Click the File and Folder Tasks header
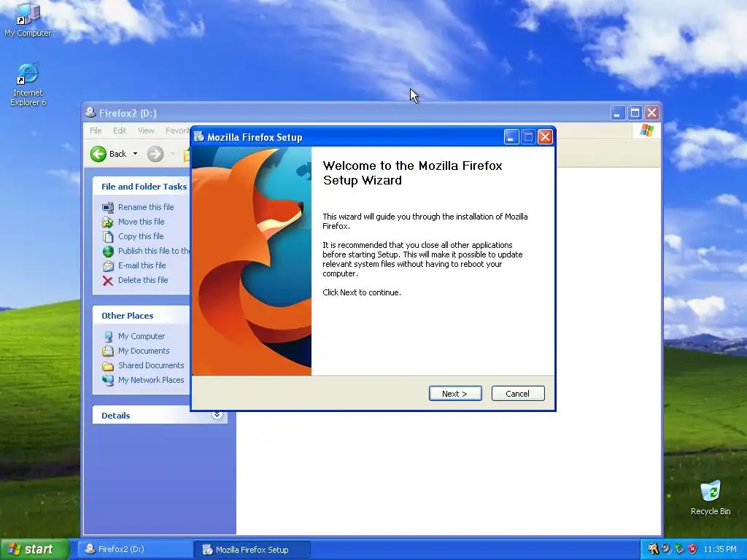The image size is (747, 560). [144, 187]
